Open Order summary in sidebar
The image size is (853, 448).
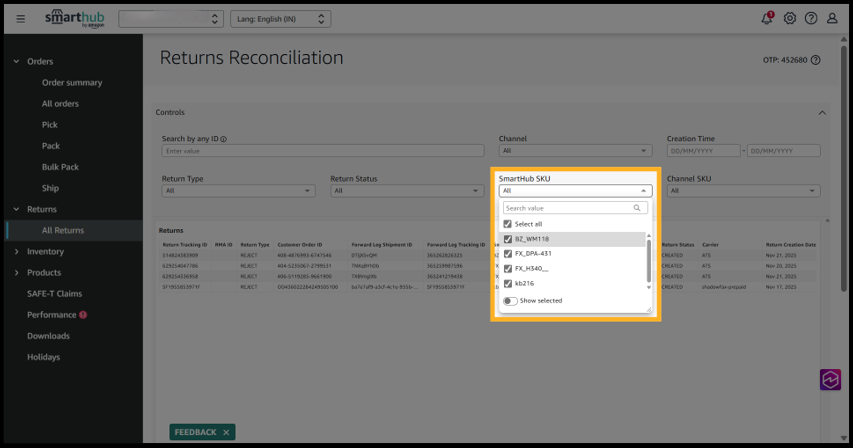(x=72, y=83)
